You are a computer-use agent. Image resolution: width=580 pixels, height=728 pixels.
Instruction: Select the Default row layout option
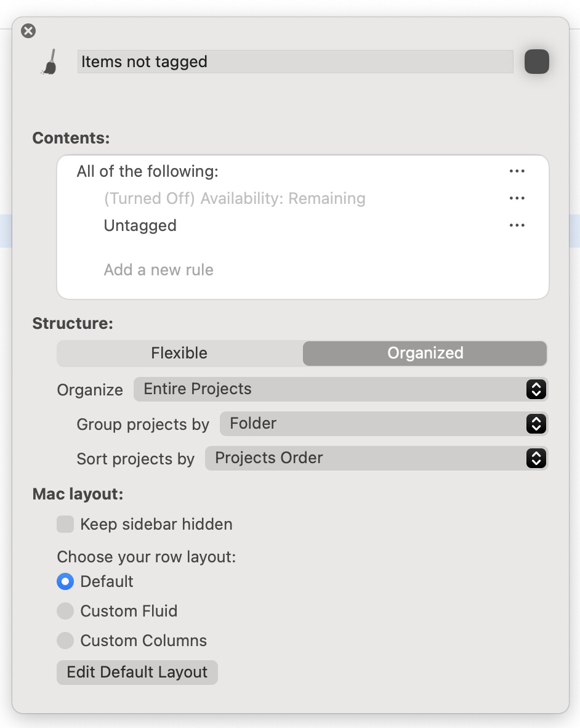pos(65,581)
